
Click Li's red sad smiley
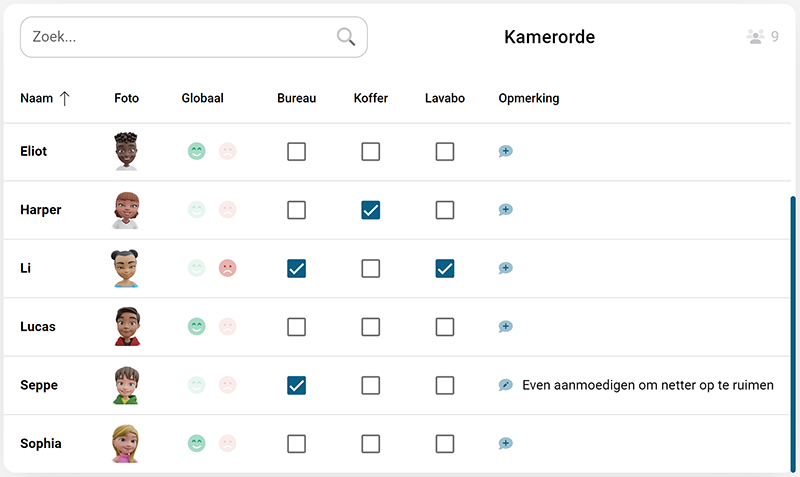(x=228, y=268)
